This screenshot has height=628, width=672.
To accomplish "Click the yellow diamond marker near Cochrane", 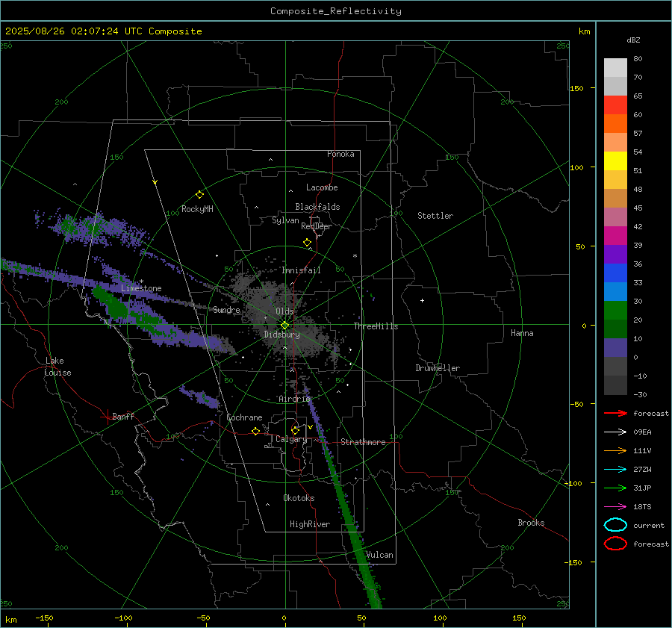I will click(x=255, y=431).
